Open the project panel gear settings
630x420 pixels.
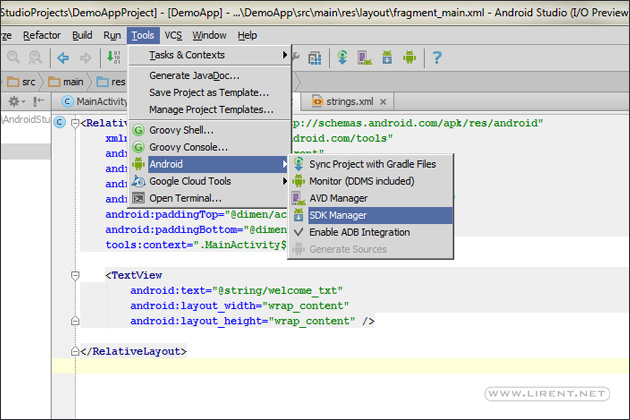[x=16, y=101]
